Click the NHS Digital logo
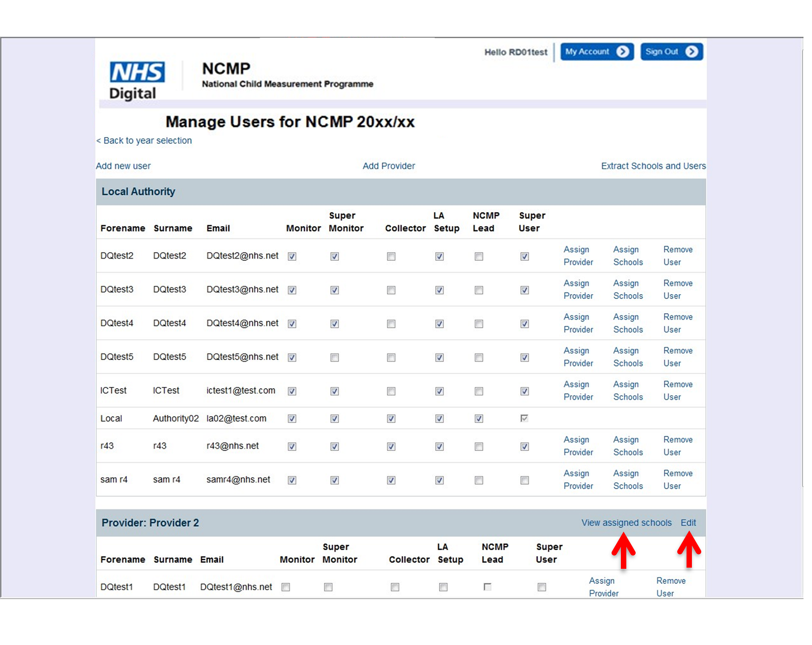Screen dimensions: 812x645 137,80
